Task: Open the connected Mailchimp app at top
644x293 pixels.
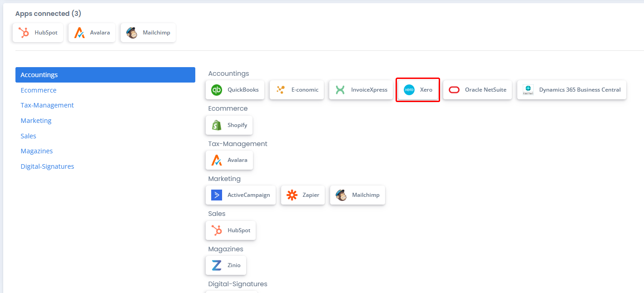Action: point(148,33)
